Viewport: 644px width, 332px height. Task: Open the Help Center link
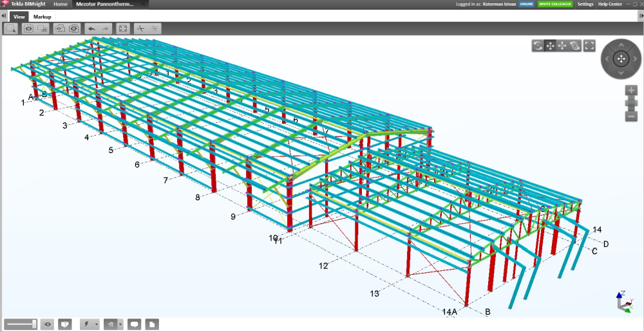pos(610,4)
